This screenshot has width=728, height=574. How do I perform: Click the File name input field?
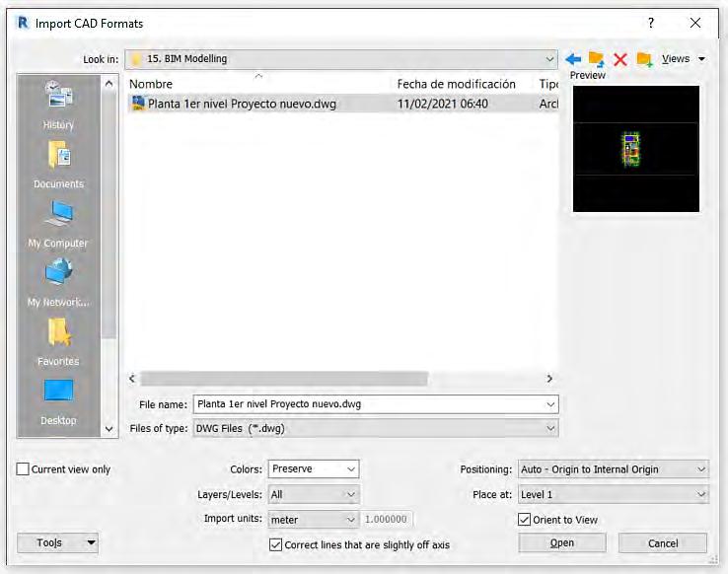369,404
